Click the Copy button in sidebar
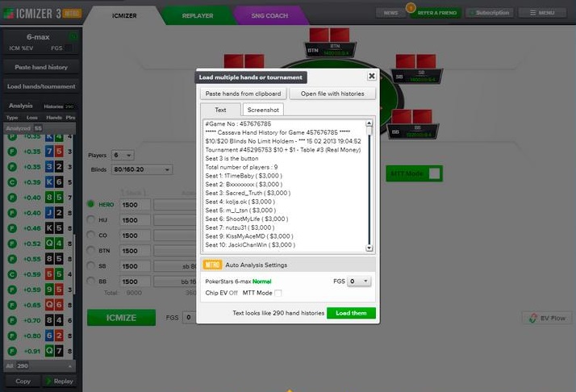The image size is (576, 392). (23, 382)
